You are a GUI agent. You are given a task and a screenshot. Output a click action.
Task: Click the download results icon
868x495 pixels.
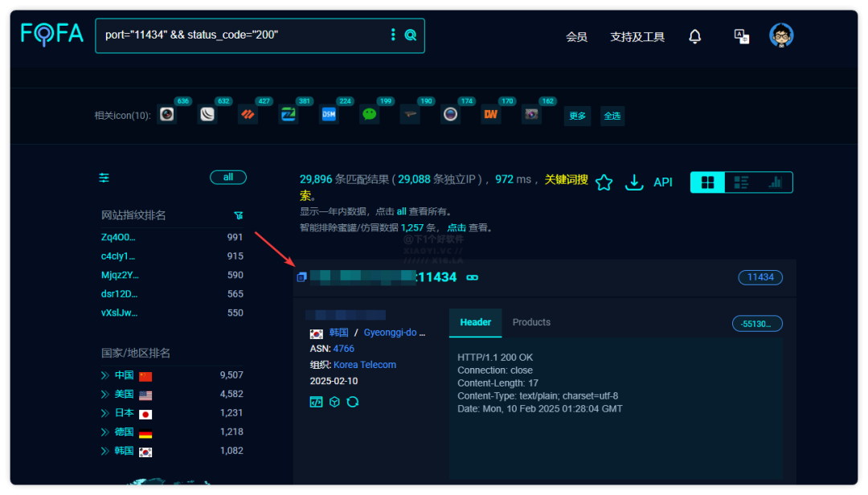[635, 182]
